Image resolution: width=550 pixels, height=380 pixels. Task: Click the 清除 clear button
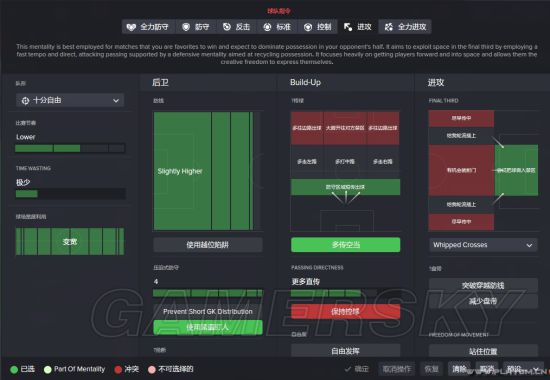coord(459,369)
